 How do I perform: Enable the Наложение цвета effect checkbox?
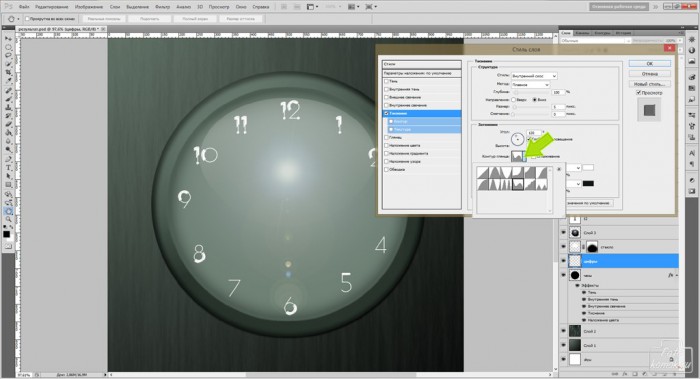click(387, 146)
